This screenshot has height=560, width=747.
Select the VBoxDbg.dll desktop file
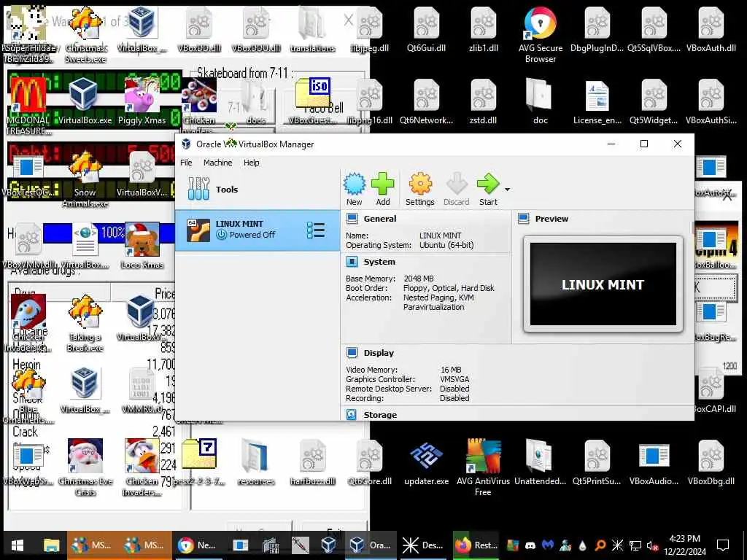711,463
